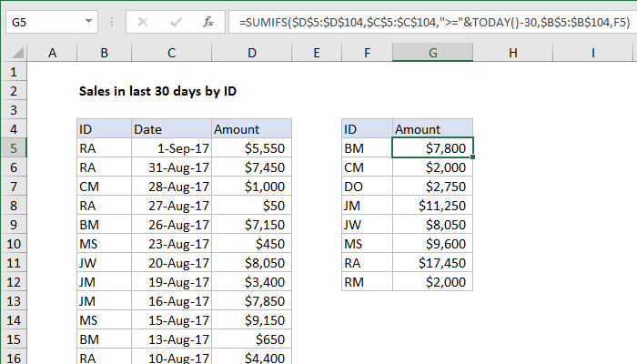Select column G header

(433, 55)
